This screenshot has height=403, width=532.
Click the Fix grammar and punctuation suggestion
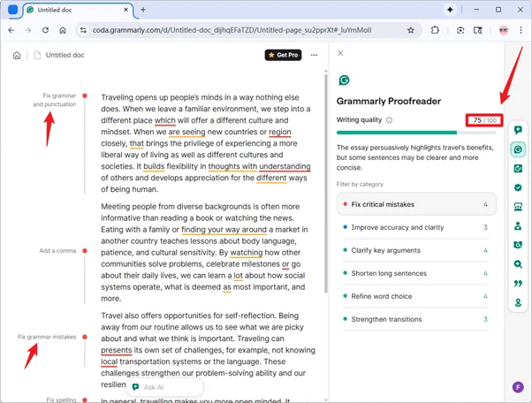[55, 100]
